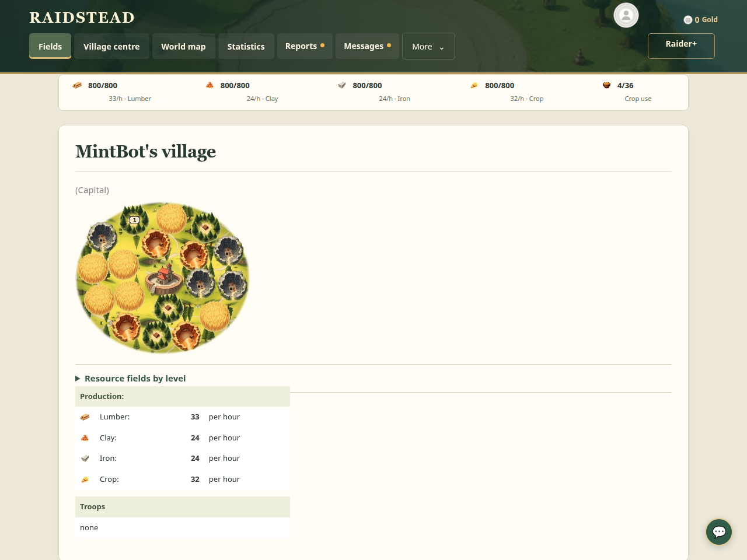Viewport: 747px width, 560px height.
Task: Open Reports with notification dot
Action: point(305,46)
